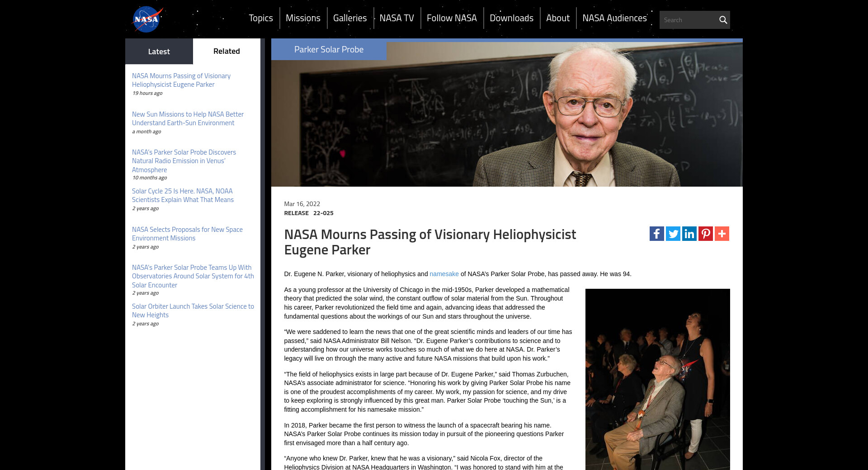Share article on Pinterest

point(705,234)
